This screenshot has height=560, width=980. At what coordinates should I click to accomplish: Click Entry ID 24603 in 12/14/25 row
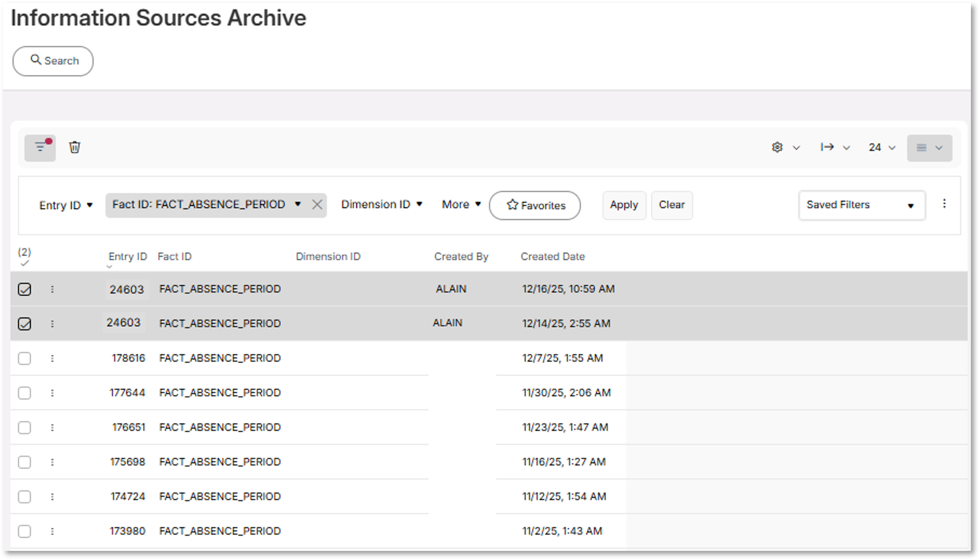(124, 323)
